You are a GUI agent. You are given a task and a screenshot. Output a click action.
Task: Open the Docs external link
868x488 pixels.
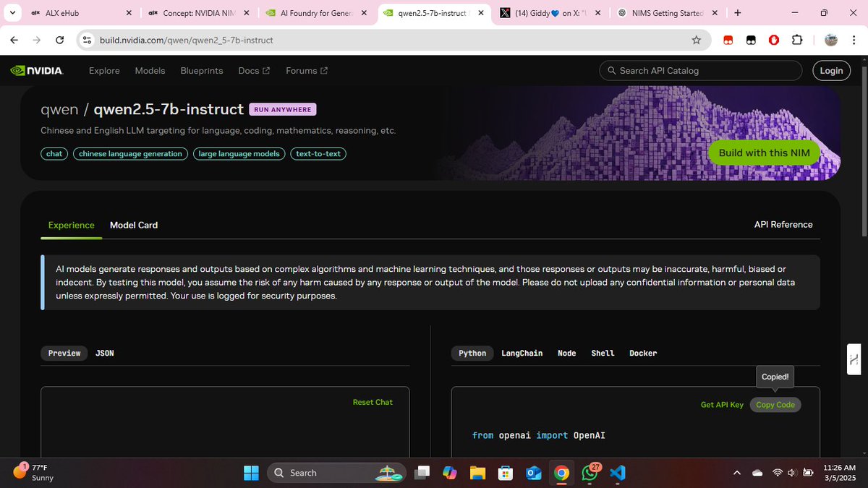(254, 71)
